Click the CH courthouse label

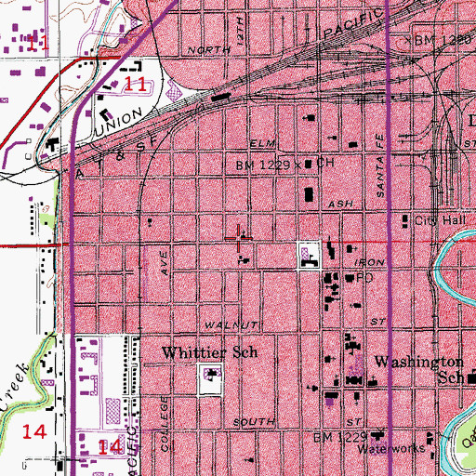[x=325, y=163]
